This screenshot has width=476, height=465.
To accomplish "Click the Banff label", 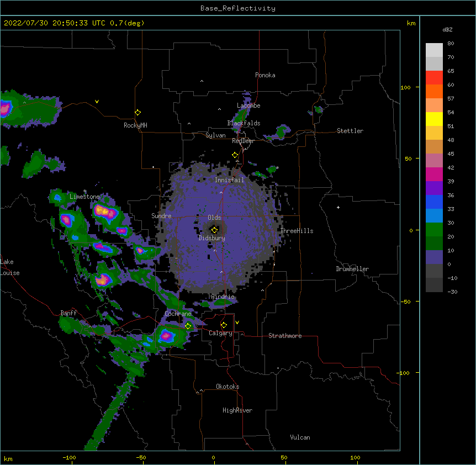I will coord(68,313).
